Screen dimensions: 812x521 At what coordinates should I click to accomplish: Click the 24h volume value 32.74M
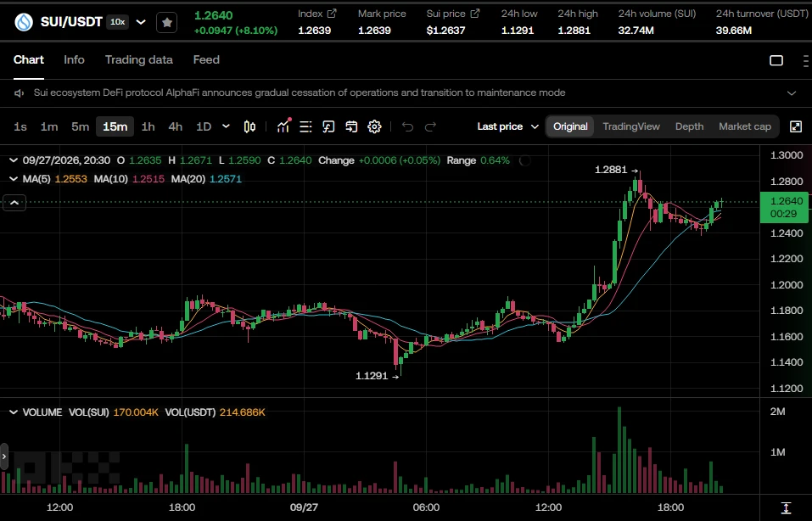pyautogui.click(x=636, y=31)
